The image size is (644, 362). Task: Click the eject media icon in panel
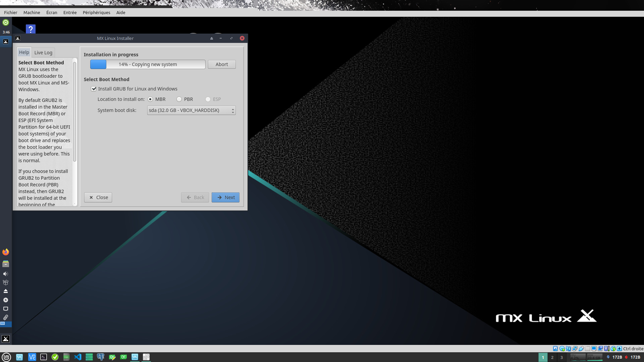(6, 291)
